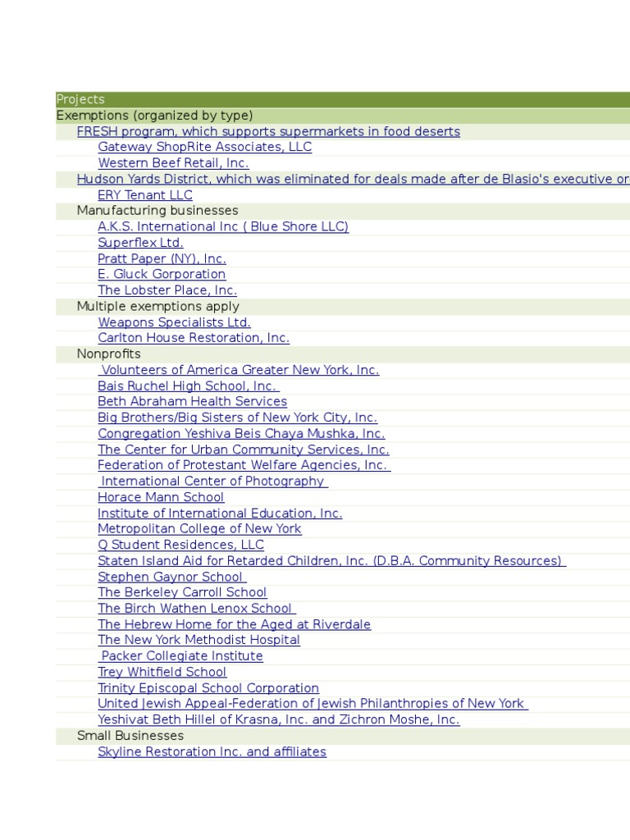
Task: Open United Jewish Appeal-Federation link
Action: 313,705
